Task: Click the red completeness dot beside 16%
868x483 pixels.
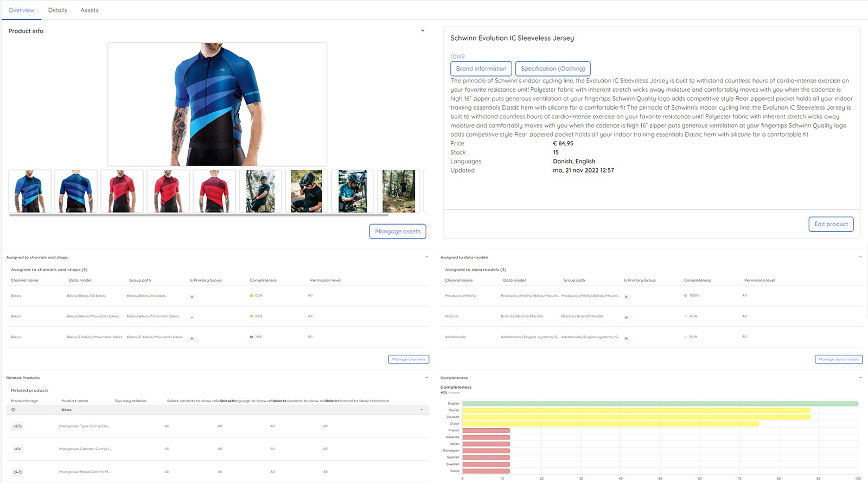Action: tap(251, 337)
